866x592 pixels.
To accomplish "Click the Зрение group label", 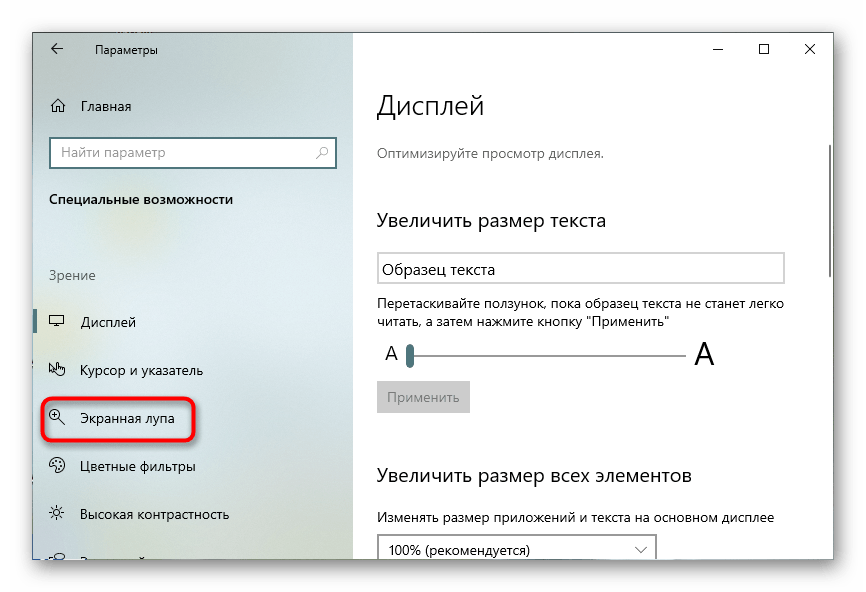I will (x=72, y=275).
